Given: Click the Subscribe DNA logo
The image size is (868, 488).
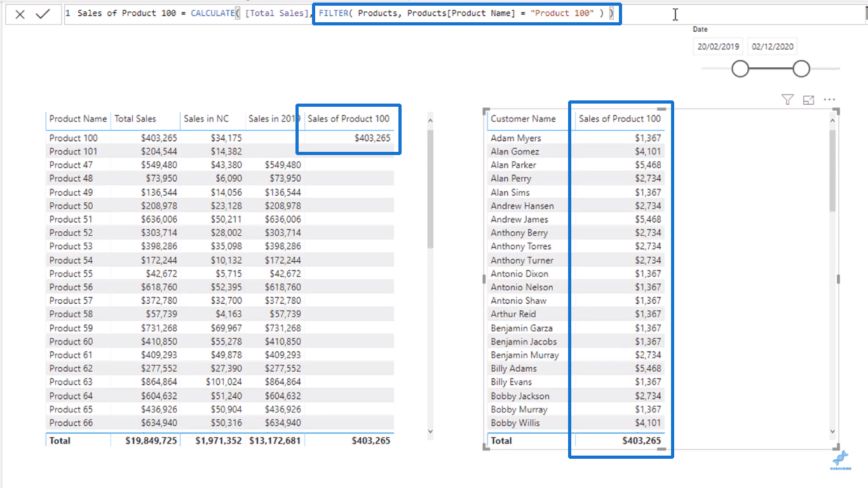Looking at the screenshot, I should pyautogui.click(x=840, y=461).
